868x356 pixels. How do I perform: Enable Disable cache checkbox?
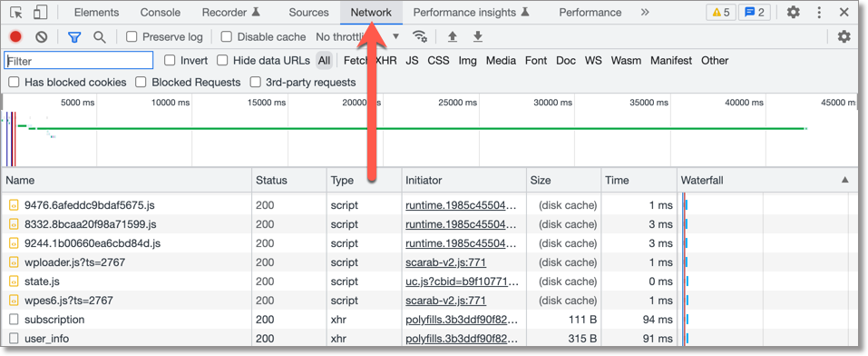pyautogui.click(x=227, y=37)
